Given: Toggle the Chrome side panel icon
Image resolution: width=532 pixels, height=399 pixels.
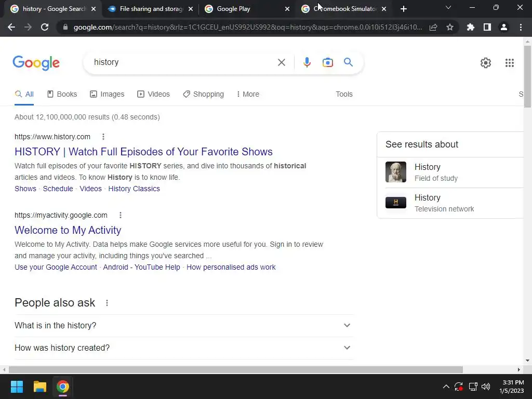Looking at the screenshot, I should (487, 27).
